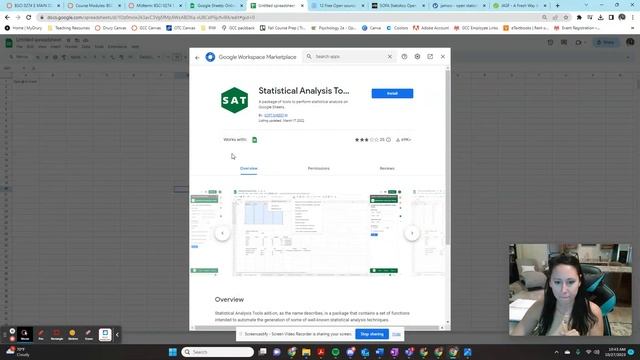Viewport: 640px width, 360px height.
Task: Show hidden system tray icons
Action: click(x=556, y=352)
